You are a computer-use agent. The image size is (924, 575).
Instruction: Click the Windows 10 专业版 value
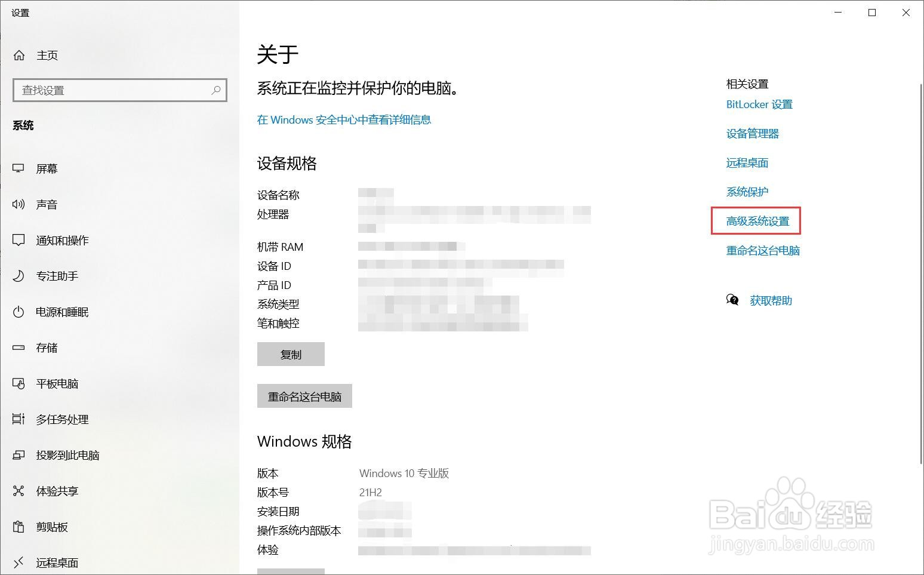coord(404,473)
